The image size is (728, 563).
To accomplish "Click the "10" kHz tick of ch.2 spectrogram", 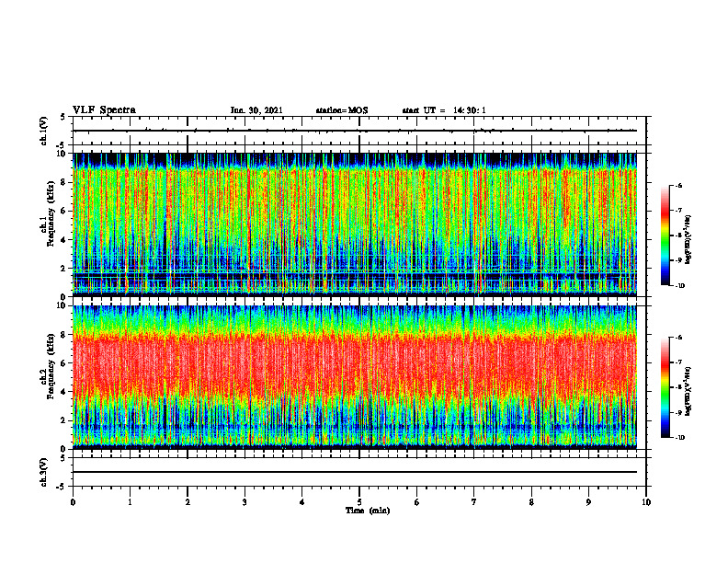I will point(63,305).
